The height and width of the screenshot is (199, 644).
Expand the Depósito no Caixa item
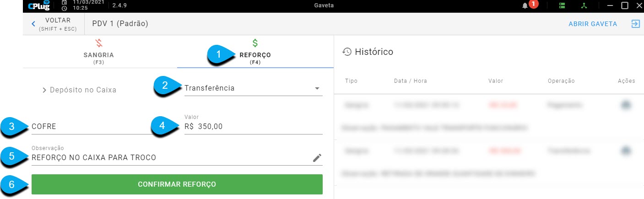click(x=79, y=90)
